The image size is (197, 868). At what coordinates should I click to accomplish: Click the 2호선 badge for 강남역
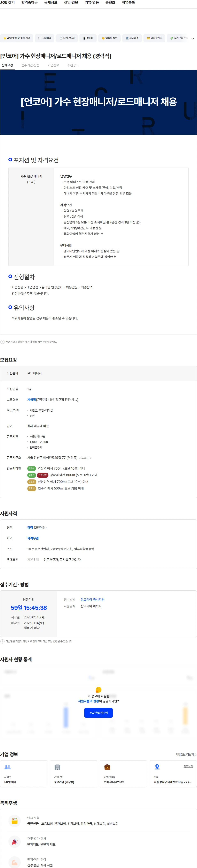point(32,475)
